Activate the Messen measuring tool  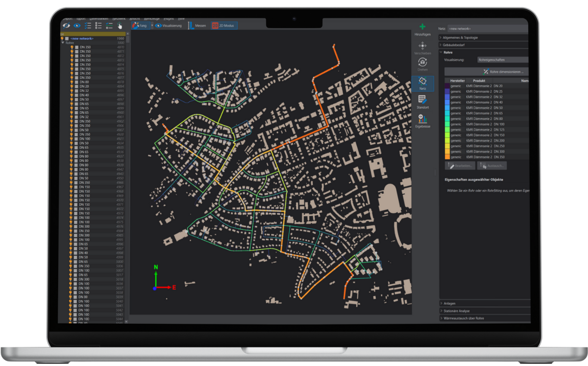[x=197, y=26]
